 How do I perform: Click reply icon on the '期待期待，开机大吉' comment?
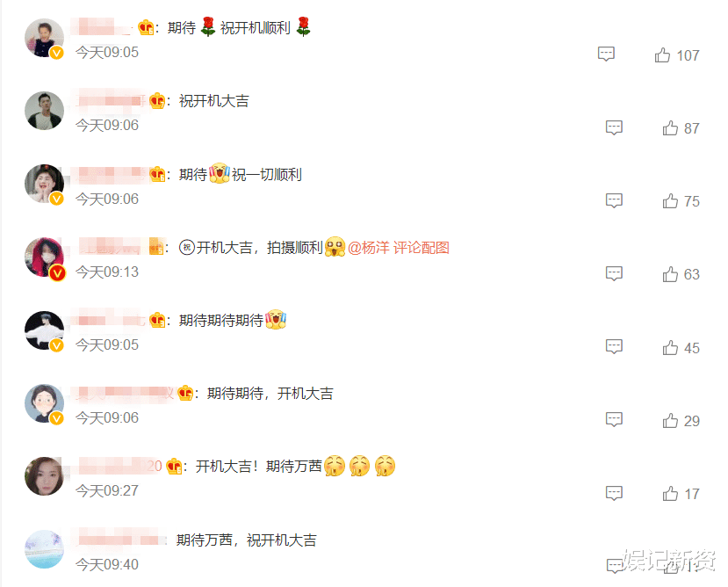(x=614, y=420)
